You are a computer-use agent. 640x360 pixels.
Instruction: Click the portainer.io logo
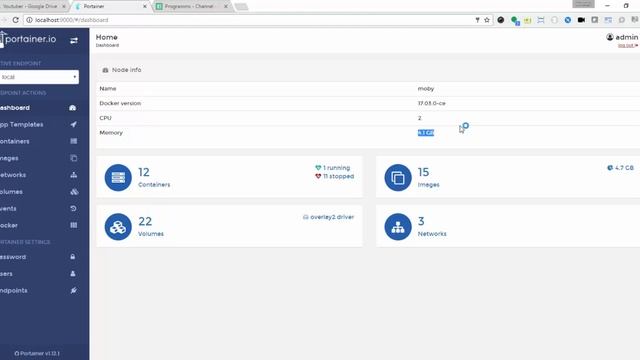tap(29, 39)
